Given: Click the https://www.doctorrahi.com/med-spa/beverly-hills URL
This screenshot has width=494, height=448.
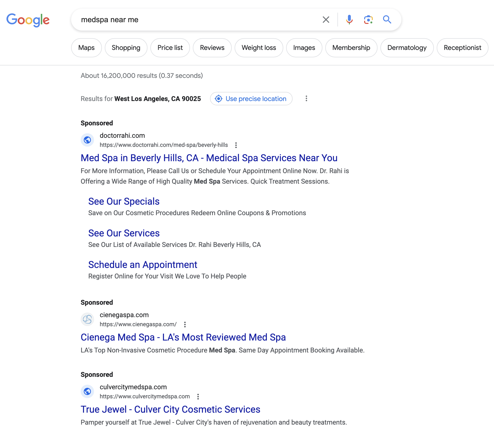Looking at the screenshot, I should [x=164, y=145].
